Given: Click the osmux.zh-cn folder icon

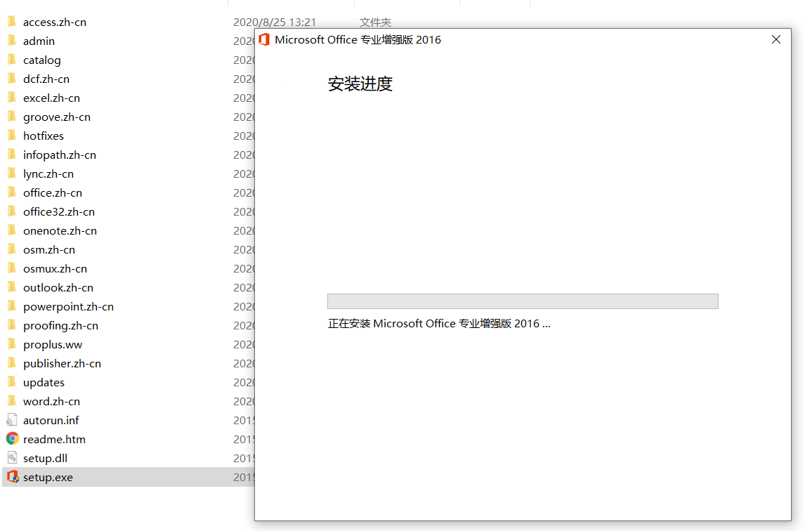Looking at the screenshot, I should click(12, 268).
